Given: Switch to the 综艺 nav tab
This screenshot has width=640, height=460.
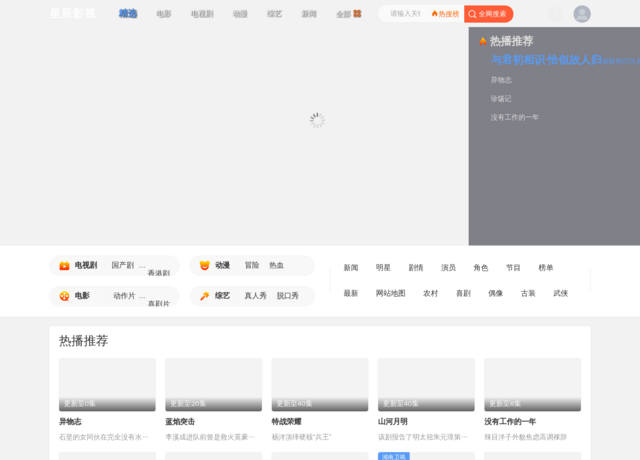Looking at the screenshot, I should click(274, 14).
